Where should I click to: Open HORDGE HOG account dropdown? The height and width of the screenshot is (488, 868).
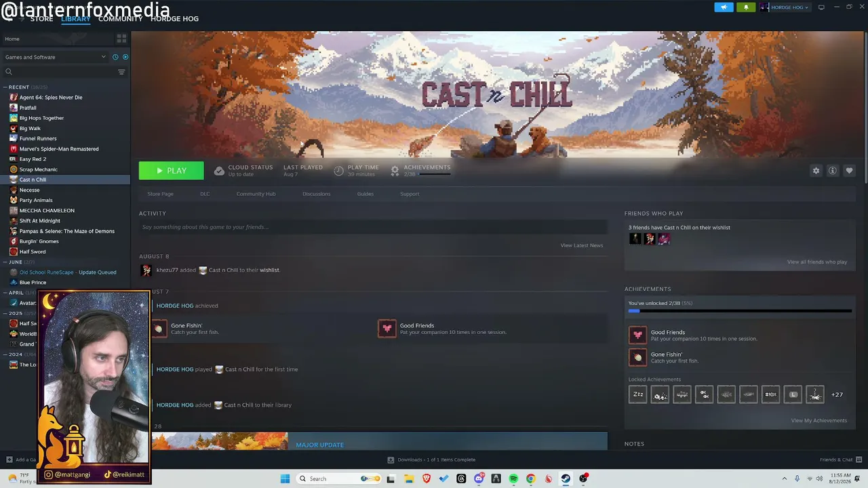[x=785, y=7]
